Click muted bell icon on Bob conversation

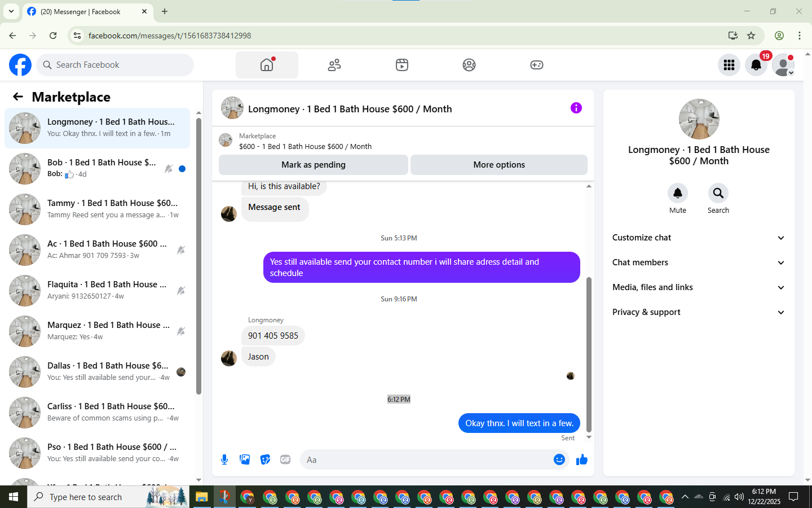pos(168,169)
